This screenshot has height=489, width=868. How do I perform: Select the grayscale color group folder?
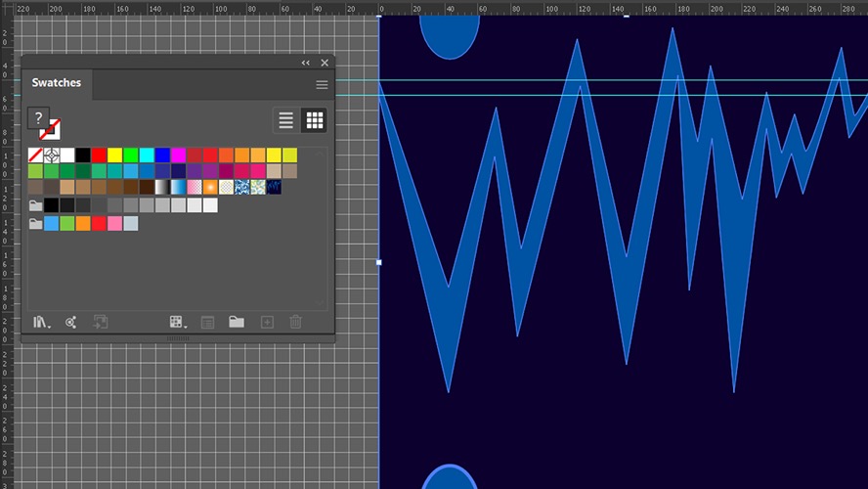[35, 205]
